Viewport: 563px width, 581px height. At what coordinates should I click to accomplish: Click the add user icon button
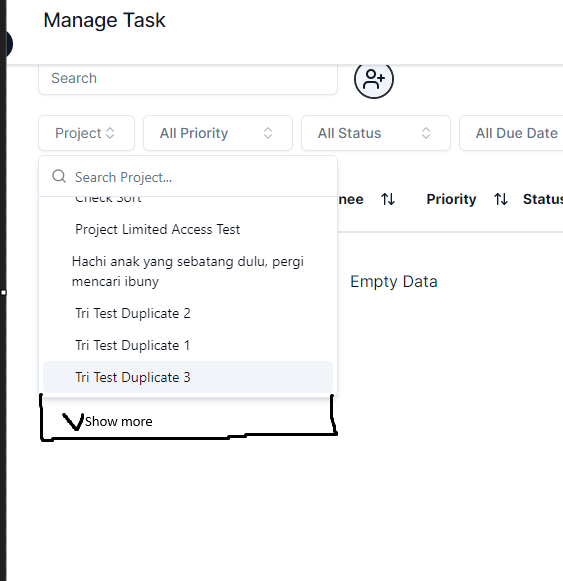click(374, 79)
